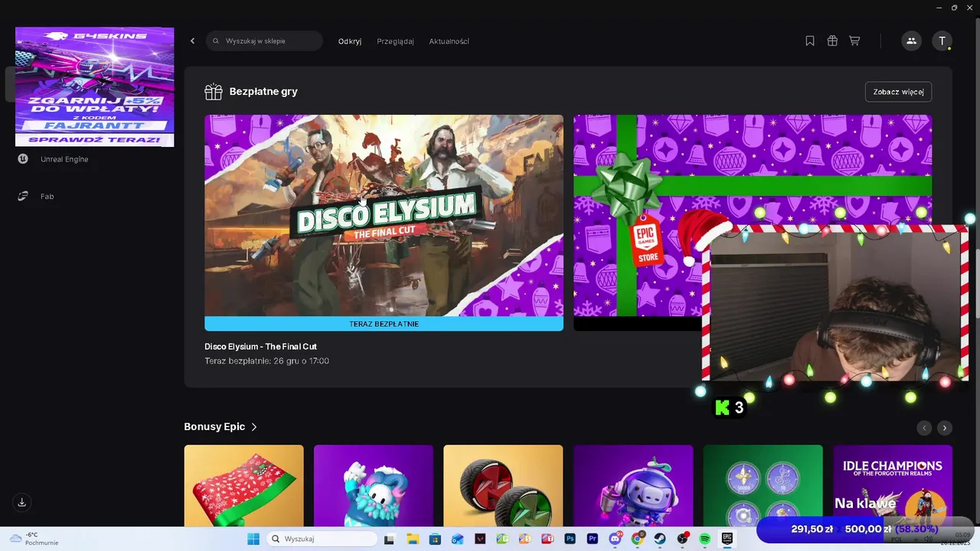
Task: Open OBS Studio from the taskbar
Action: (x=683, y=540)
